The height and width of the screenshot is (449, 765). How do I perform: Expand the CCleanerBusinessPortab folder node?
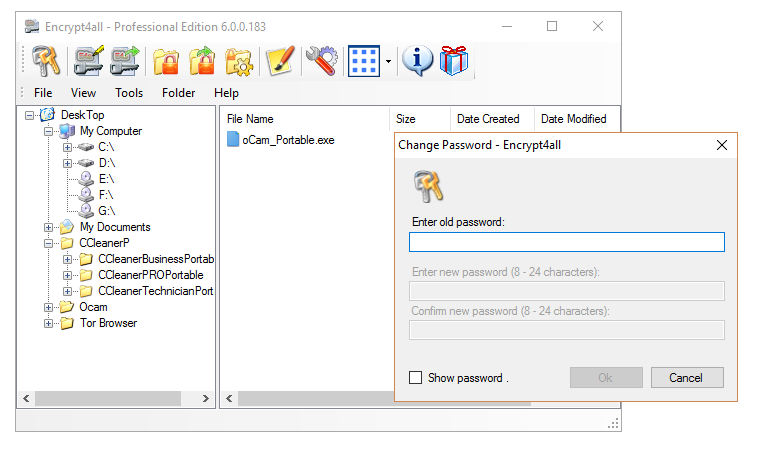pyautogui.click(x=67, y=259)
